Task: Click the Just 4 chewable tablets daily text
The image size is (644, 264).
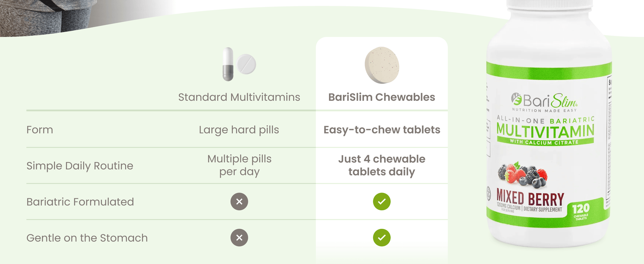Action: pyautogui.click(x=382, y=165)
